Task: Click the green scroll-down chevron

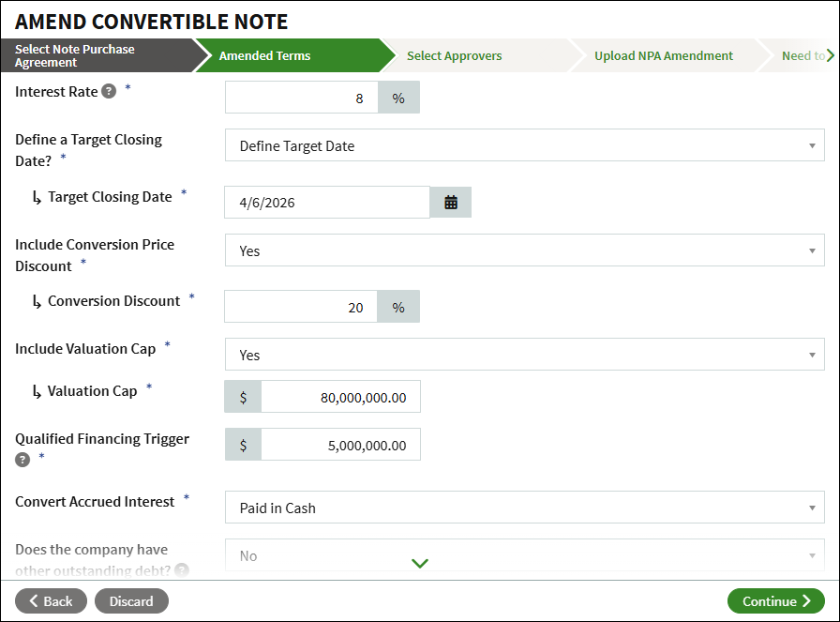Action: click(420, 563)
